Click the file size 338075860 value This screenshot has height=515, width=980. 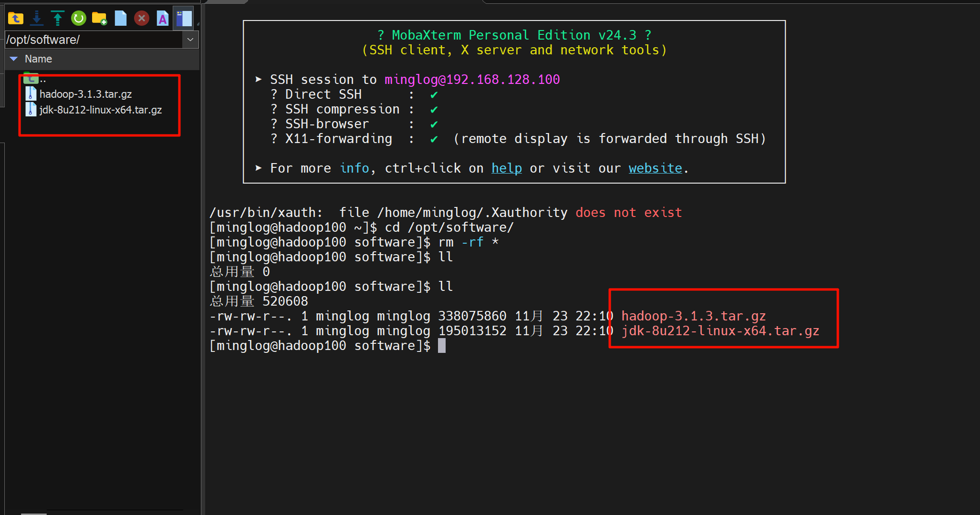tap(472, 316)
